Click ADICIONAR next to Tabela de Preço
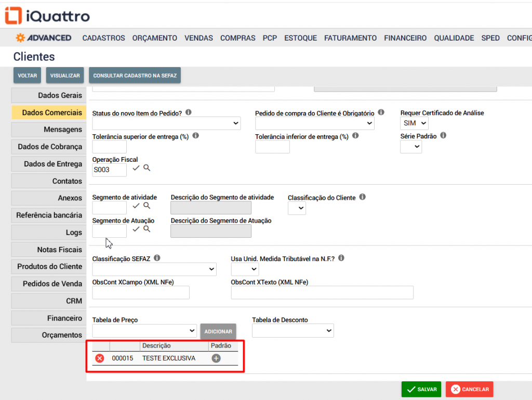 click(218, 331)
